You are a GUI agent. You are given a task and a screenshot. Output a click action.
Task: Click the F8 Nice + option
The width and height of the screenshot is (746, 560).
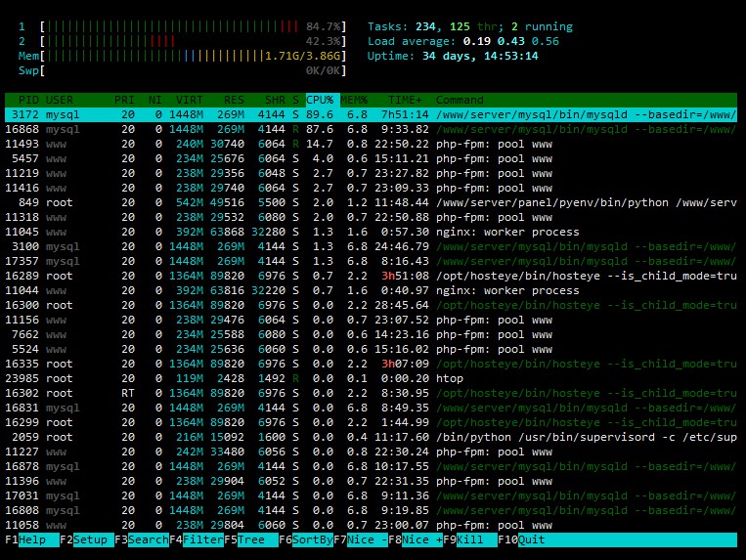416,540
